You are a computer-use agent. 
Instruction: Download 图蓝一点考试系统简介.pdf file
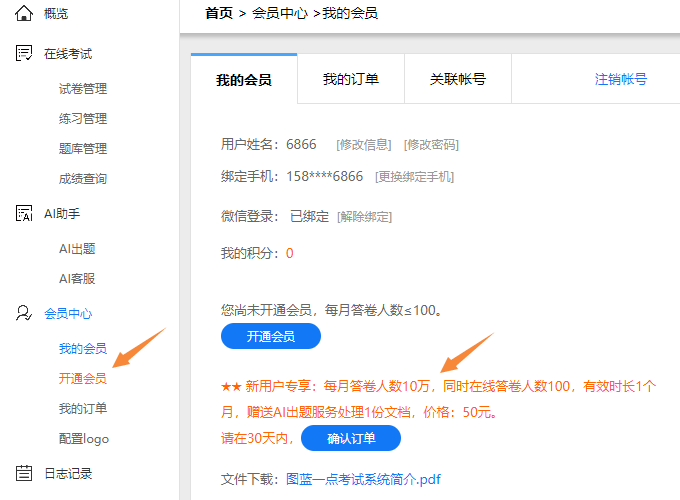[x=363, y=479]
